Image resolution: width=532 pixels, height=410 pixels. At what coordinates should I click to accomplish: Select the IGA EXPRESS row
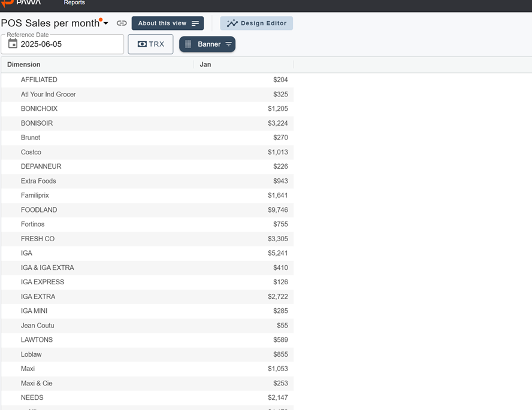pyautogui.click(x=147, y=282)
